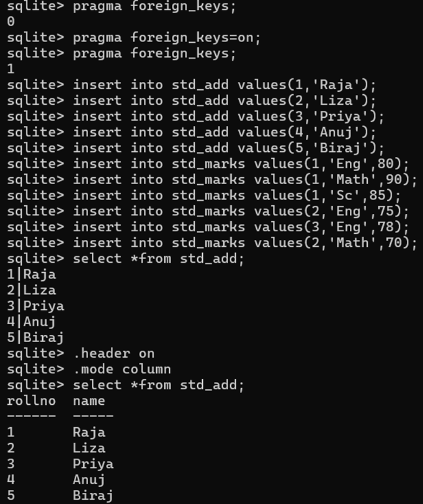Click the '1|Raja' output row
Screen dimensions: 423x504
tap(32, 274)
